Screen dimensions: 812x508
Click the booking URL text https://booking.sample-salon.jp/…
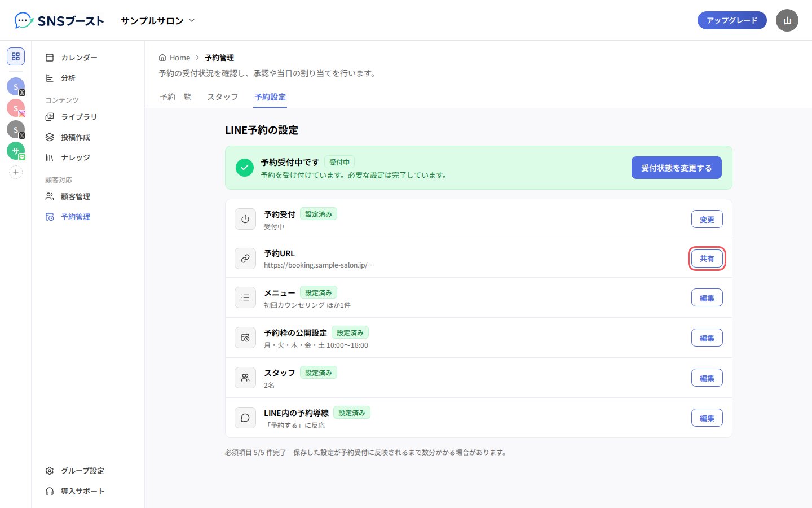point(319,265)
